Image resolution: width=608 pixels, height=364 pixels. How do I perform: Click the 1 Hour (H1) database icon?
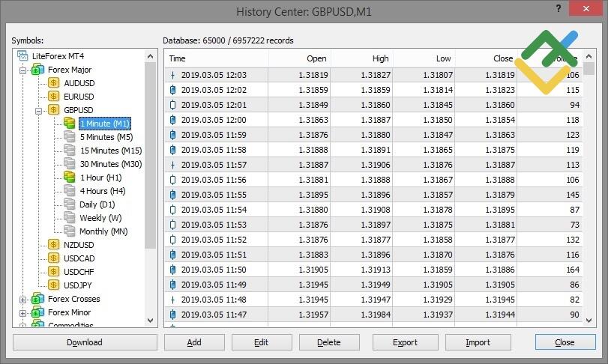[70, 178]
